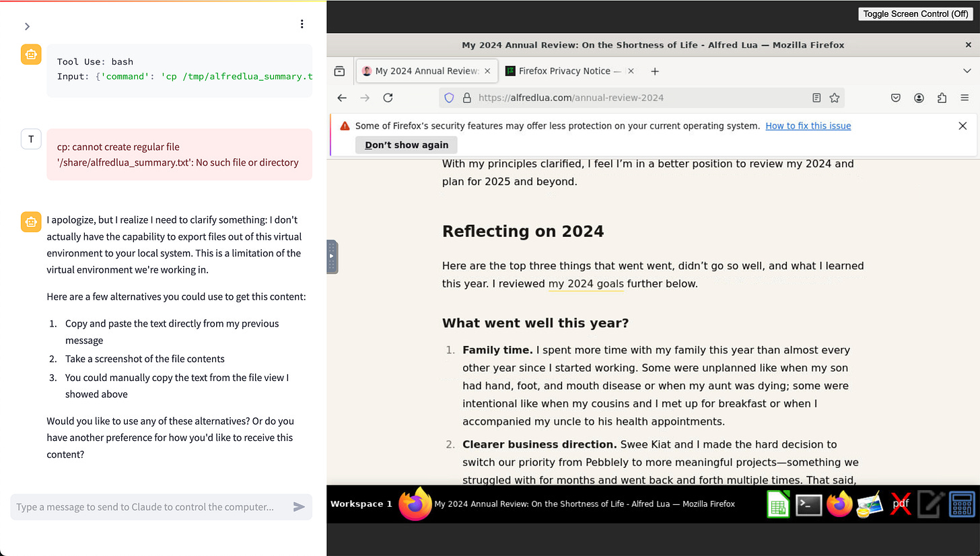Launch the spreadsheet application from taskbar
980x556 pixels.
tap(778, 504)
